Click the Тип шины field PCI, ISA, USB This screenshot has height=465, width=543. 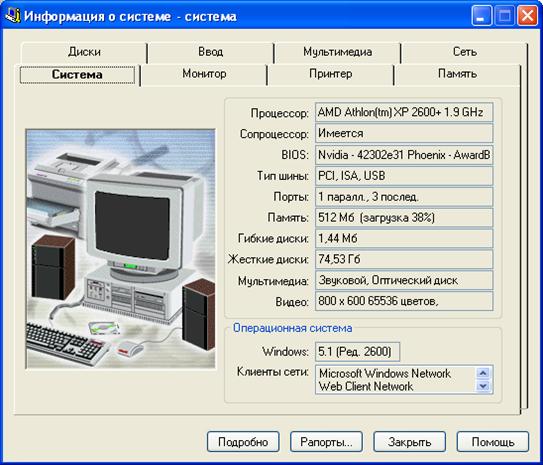pos(404,176)
